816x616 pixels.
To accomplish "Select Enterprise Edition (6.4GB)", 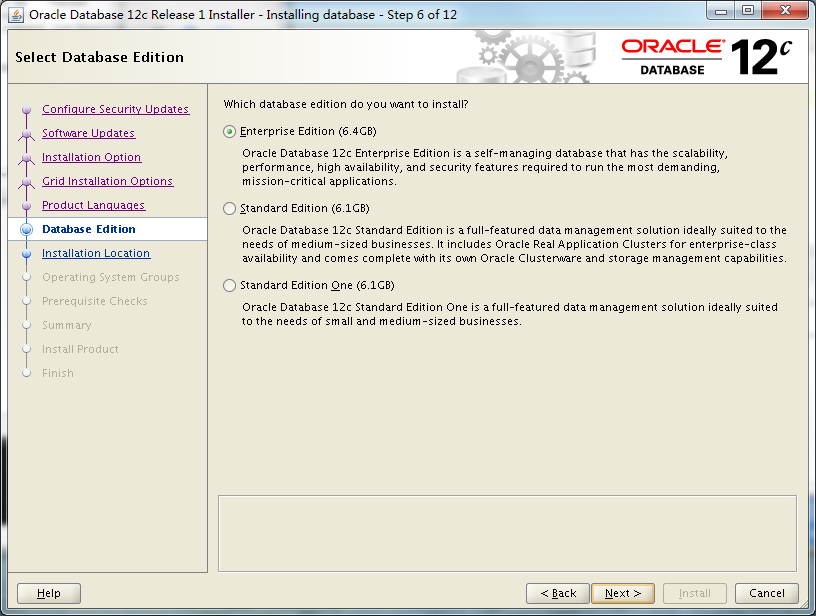I will click(x=229, y=131).
